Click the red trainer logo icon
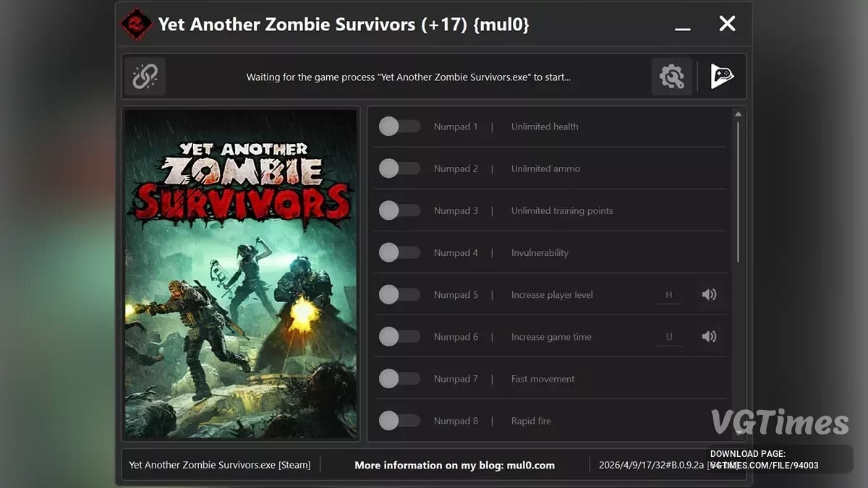Image resolution: width=868 pixels, height=488 pixels. [x=136, y=24]
